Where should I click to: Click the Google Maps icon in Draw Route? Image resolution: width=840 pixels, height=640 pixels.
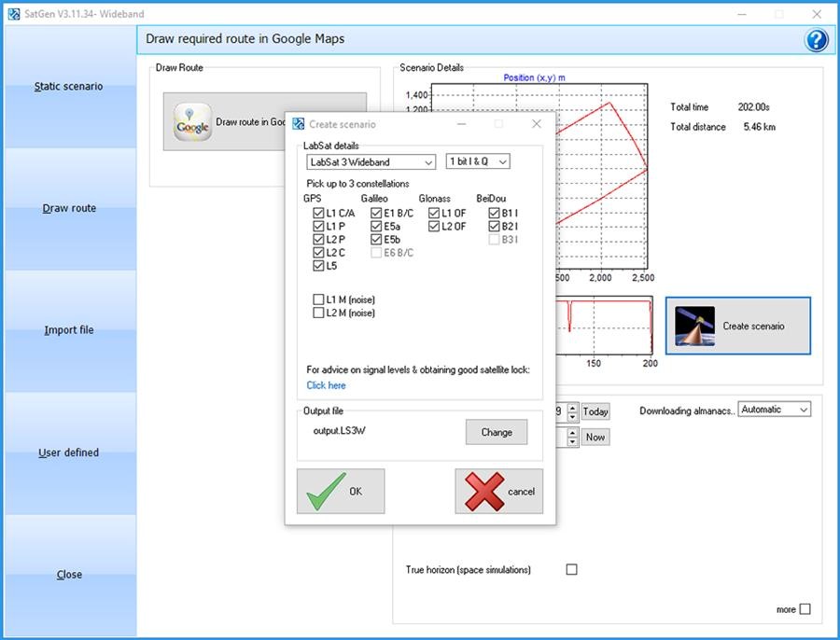pyautogui.click(x=193, y=121)
